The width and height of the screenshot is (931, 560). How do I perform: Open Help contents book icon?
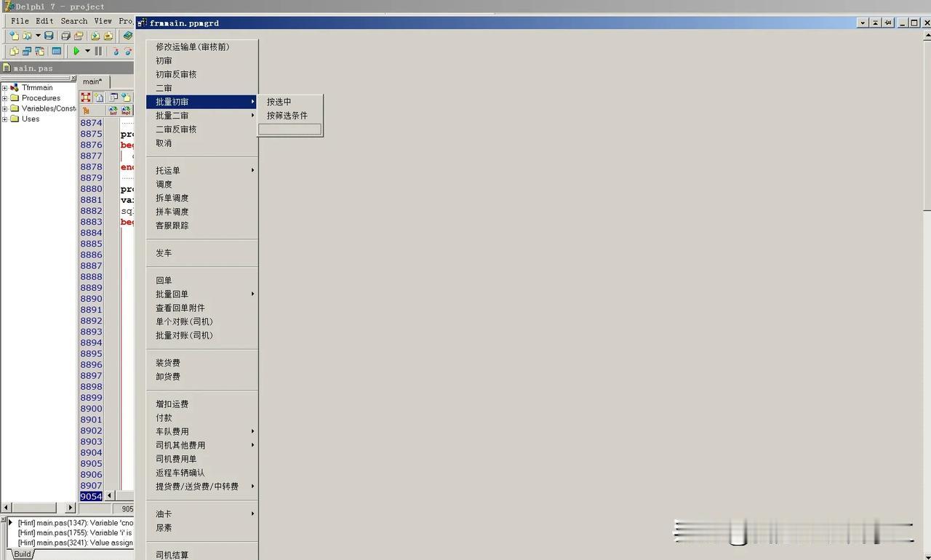pyautogui.click(x=128, y=35)
